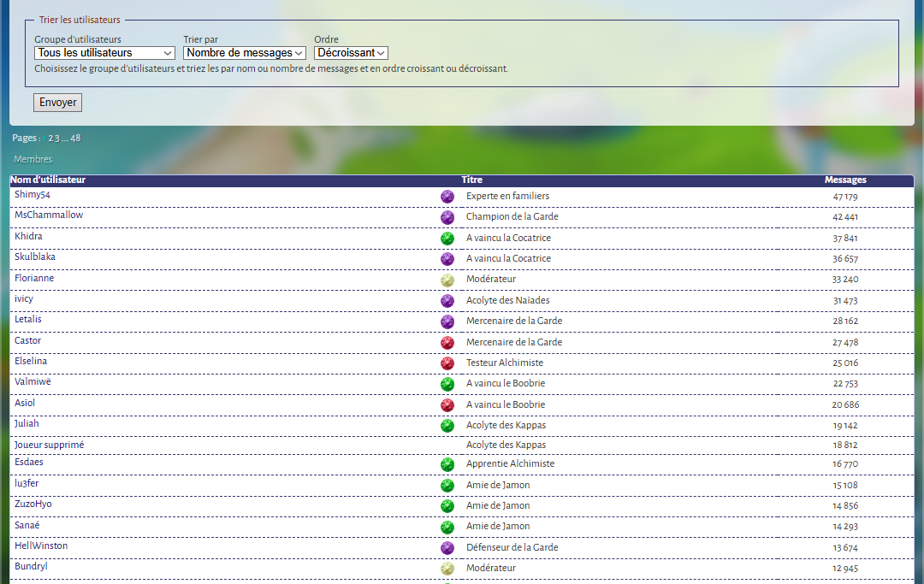924x584 pixels.
Task: Click the green gem icon in ZuzoHyo's row
Action: [447, 506]
